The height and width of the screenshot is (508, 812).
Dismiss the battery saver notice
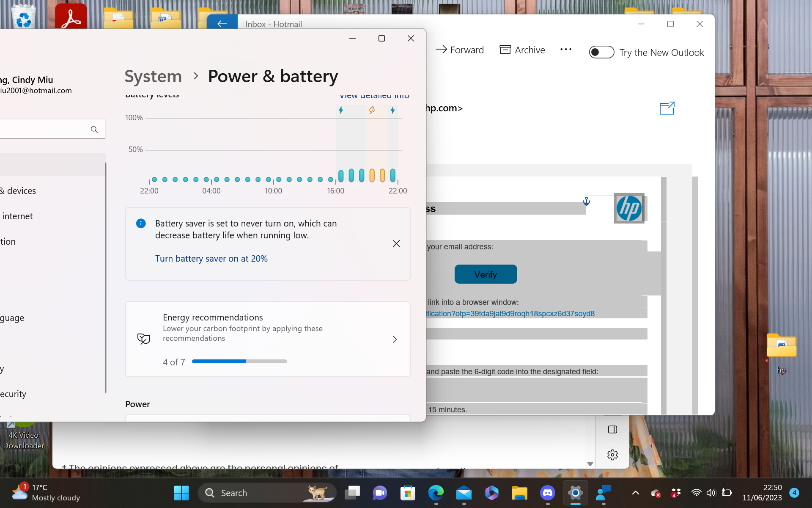[396, 243]
